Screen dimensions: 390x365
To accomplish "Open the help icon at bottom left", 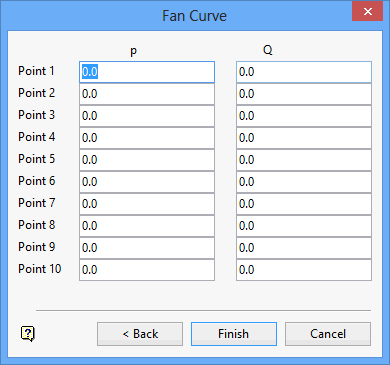I will 28,333.
